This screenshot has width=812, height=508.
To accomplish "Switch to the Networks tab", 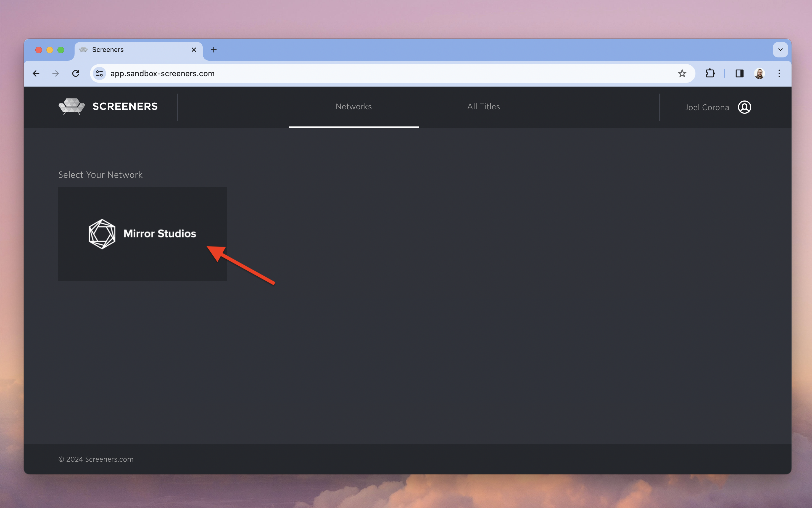I will click(x=353, y=107).
